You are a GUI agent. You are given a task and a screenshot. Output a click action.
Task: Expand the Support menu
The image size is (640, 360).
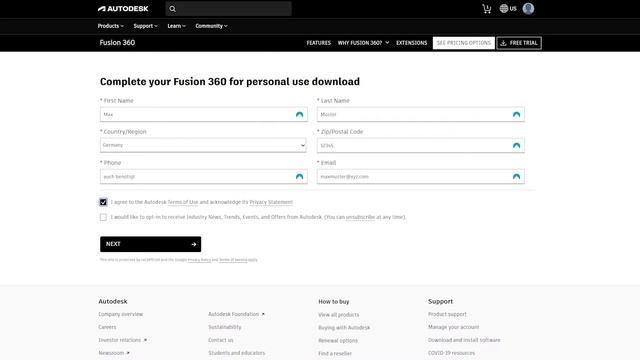[145, 26]
